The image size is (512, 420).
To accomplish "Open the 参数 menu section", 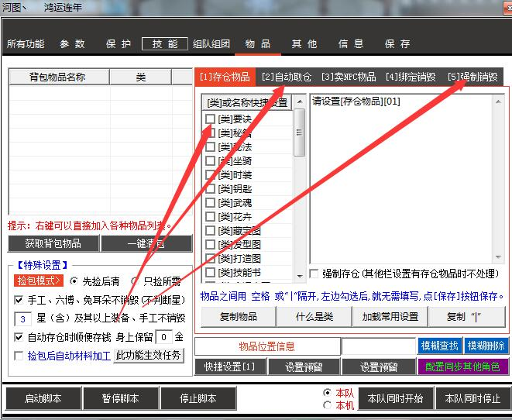I will (73, 44).
